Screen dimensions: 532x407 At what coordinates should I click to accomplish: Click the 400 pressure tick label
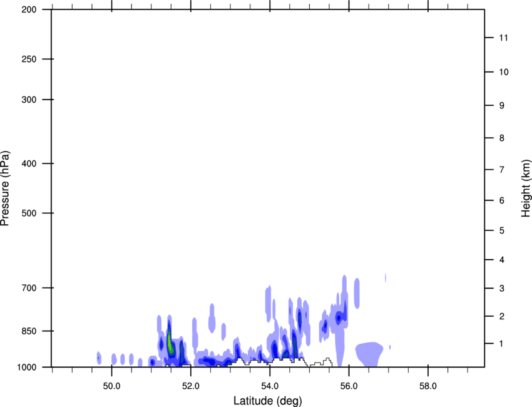[29, 163]
